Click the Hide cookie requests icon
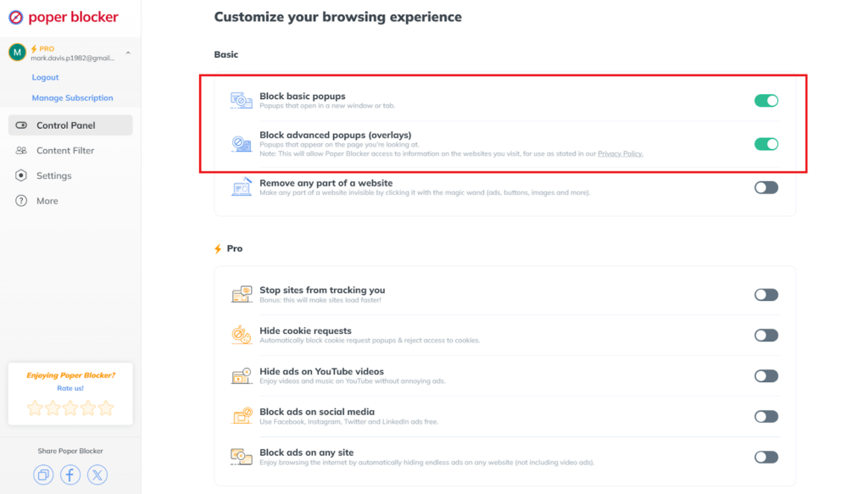Image resolution: width=868 pixels, height=494 pixels. pos(242,335)
